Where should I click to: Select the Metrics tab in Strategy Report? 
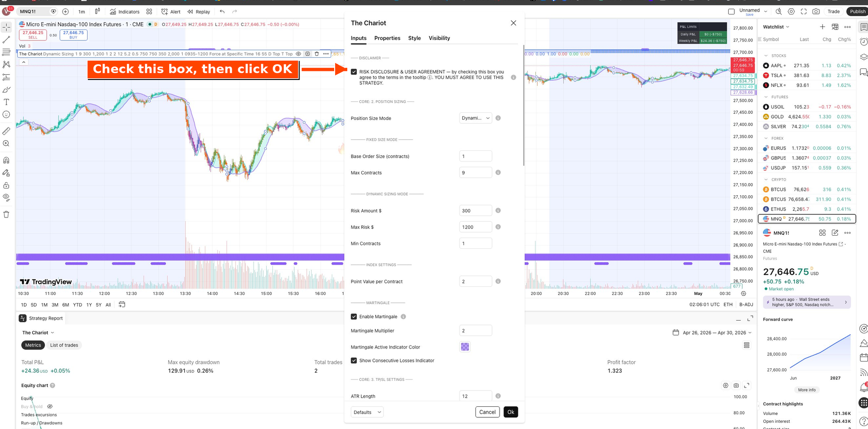[x=33, y=345]
